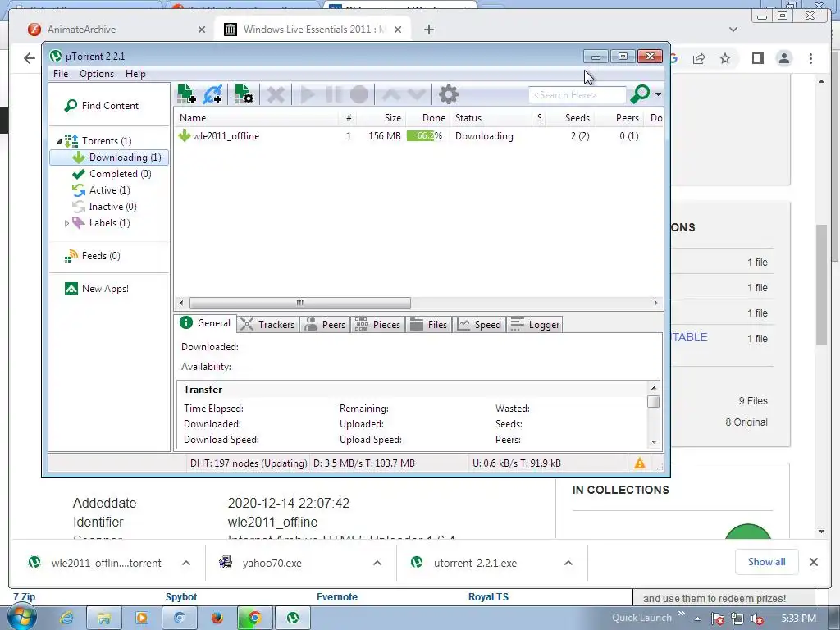The height and width of the screenshot is (630, 840).
Task: Click Move Up Queue arrow icon
Action: [391, 95]
